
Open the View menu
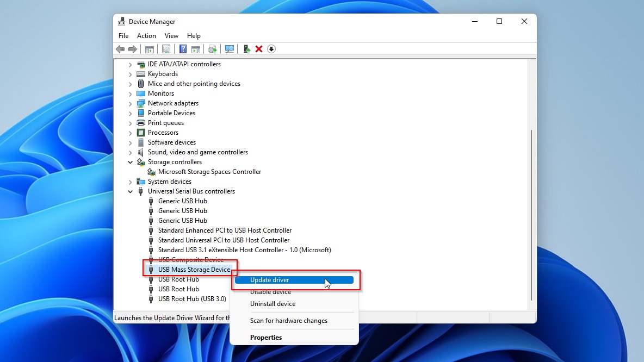tap(171, 35)
